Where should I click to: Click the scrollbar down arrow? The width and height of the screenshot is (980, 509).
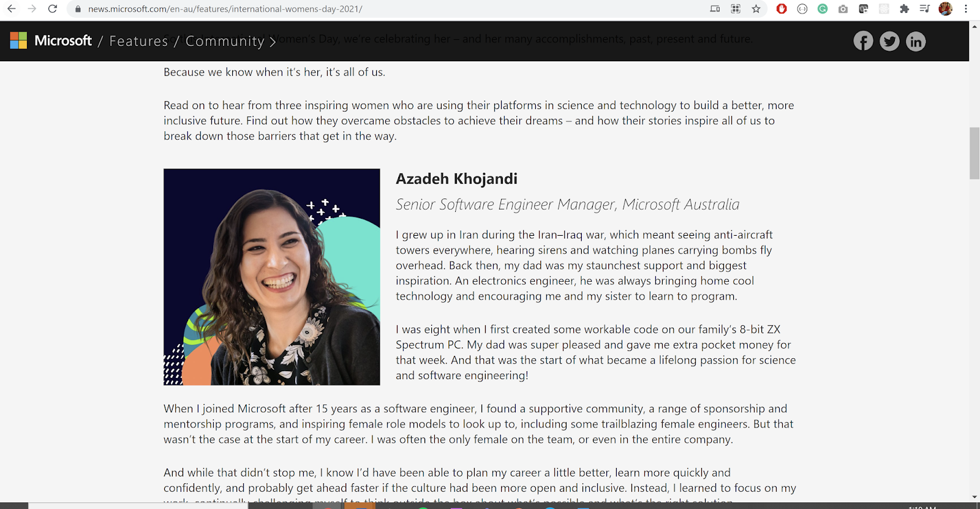point(974,497)
